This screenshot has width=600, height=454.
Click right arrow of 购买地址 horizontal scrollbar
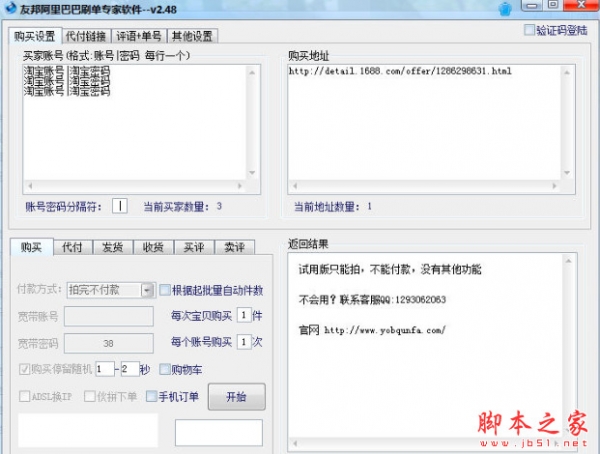tap(554, 186)
